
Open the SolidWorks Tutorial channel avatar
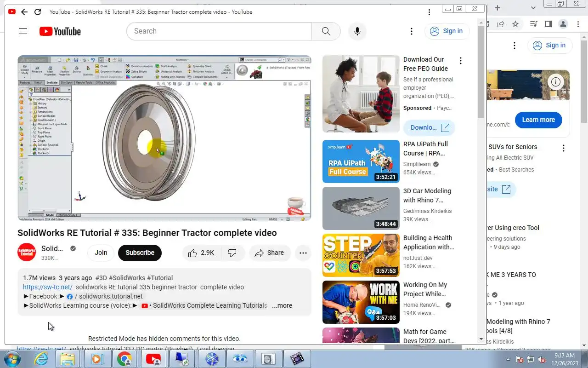pos(27,253)
